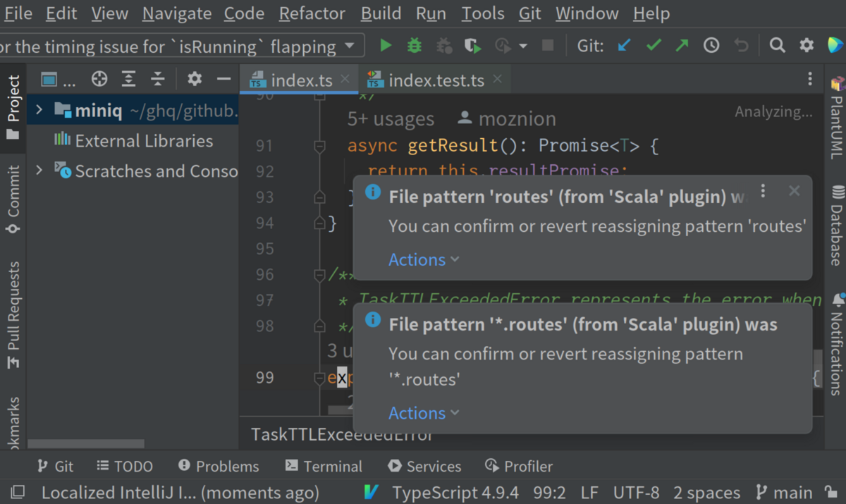
Task: Click the stop square icon in toolbar
Action: pos(547,46)
